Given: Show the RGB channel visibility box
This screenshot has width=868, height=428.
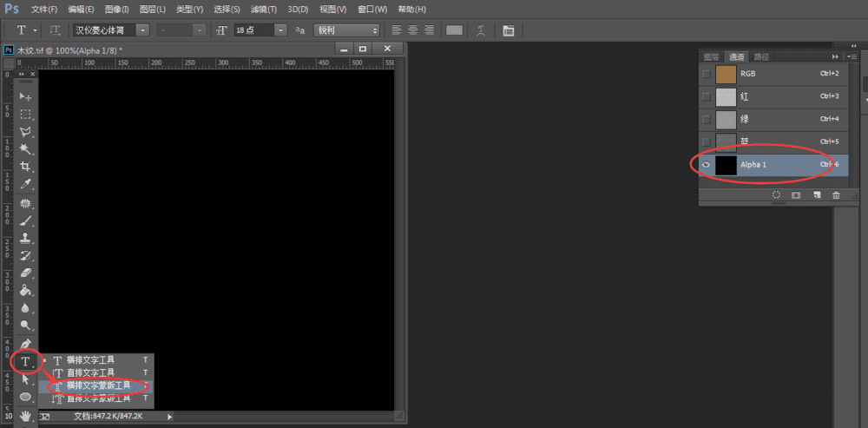Looking at the screenshot, I should coord(707,74).
